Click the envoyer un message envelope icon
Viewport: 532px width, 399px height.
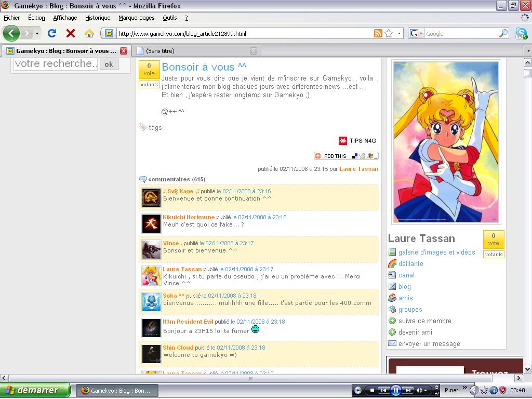pyautogui.click(x=392, y=343)
